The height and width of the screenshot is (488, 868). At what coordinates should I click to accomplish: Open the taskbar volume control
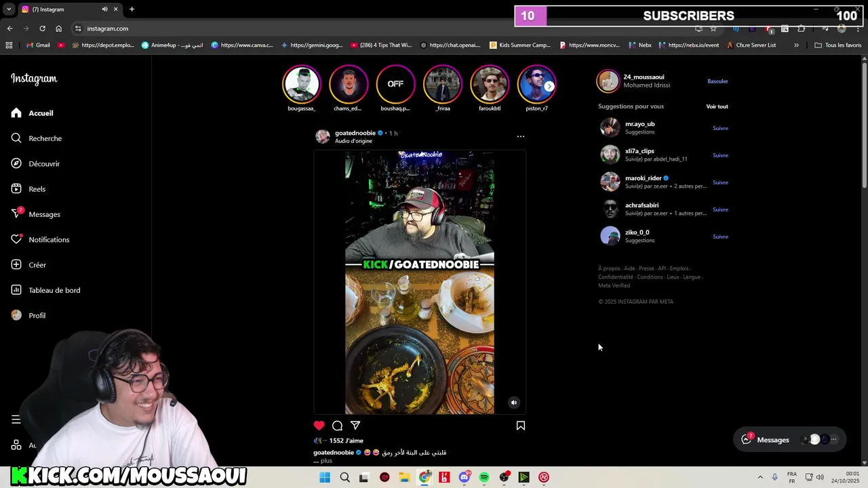click(x=820, y=477)
